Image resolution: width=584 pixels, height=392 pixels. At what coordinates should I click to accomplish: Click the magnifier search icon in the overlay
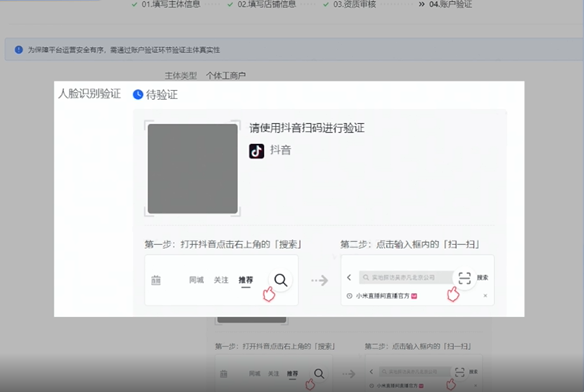tap(280, 280)
